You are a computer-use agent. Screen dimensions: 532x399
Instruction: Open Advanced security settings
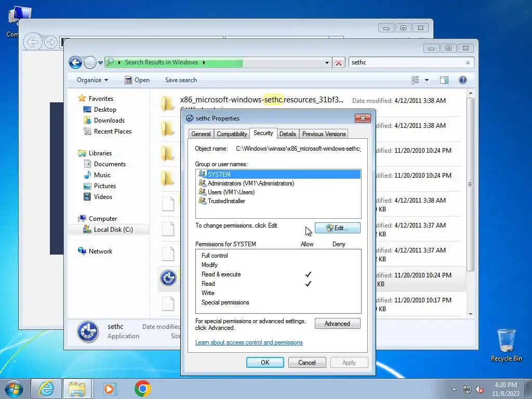click(337, 324)
